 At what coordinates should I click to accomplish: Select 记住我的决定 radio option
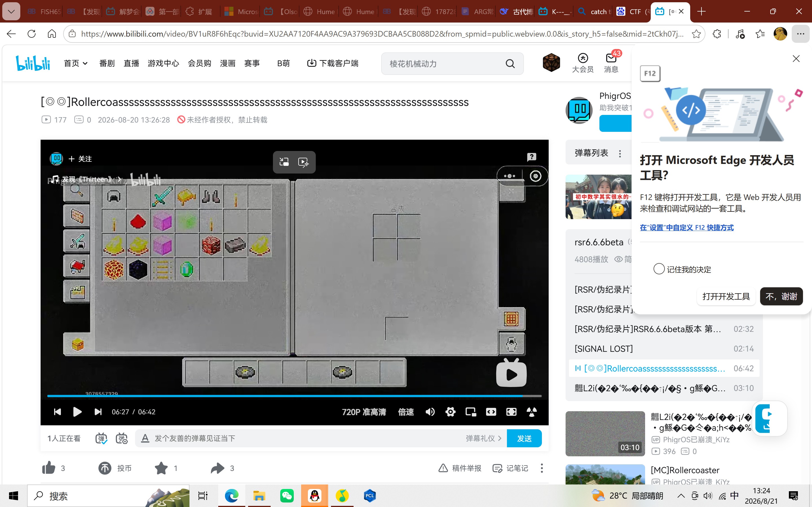[659, 269]
